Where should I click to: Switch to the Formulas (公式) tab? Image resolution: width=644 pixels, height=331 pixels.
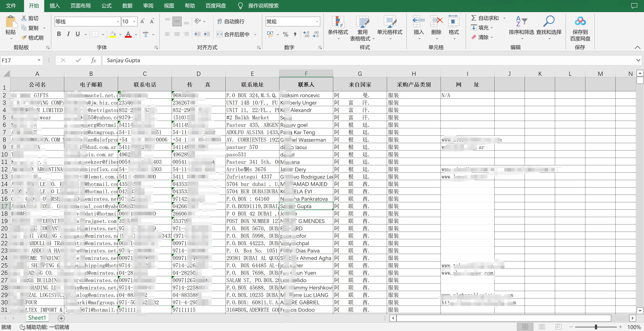coord(107,6)
